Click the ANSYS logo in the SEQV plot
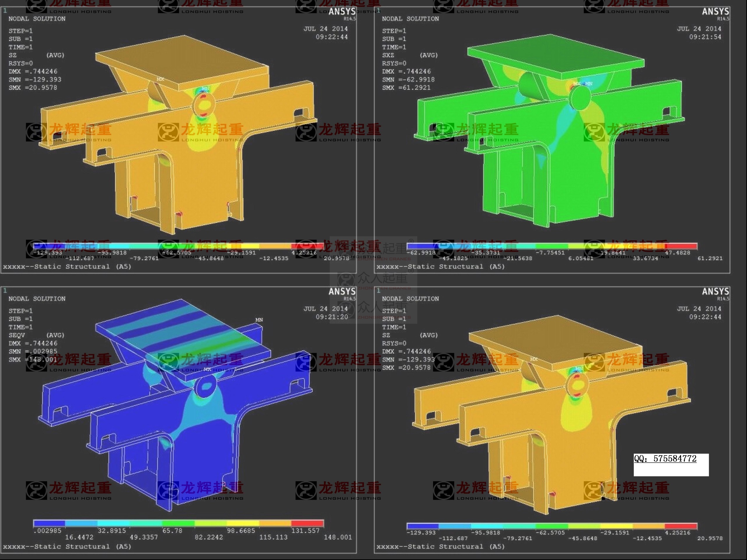The width and height of the screenshot is (747, 560). tap(342, 292)
